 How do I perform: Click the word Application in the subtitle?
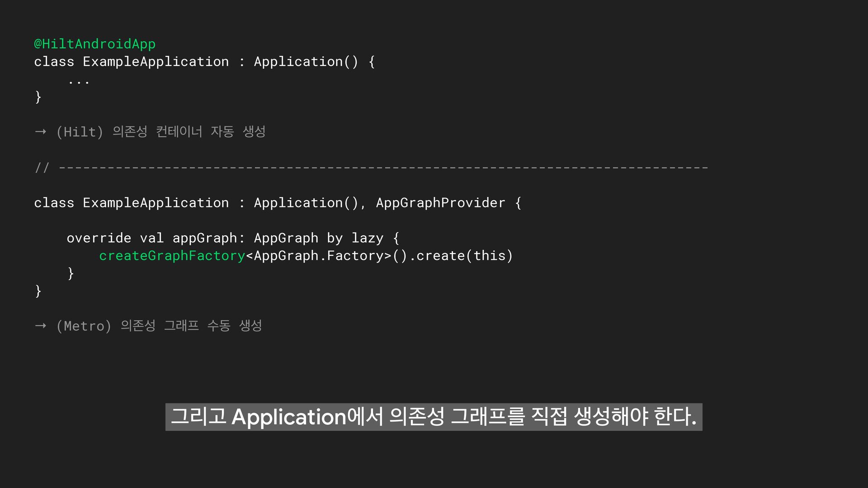(289, 417)
